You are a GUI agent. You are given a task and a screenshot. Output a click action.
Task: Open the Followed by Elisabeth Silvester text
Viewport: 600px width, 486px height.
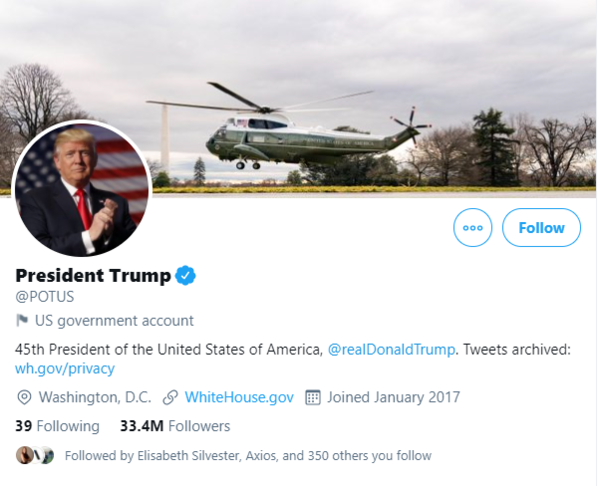pyautogui.click(x=248, y=456)
